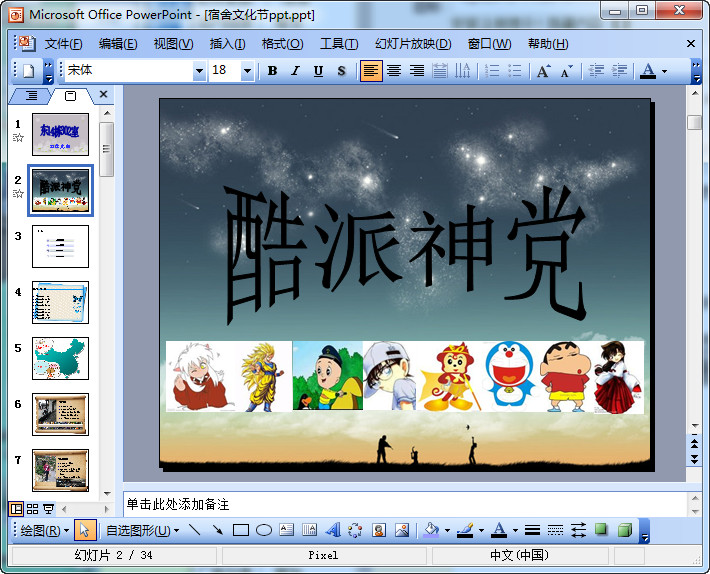
Task: Toggle Underline formatting
Action: (x=318, y=71)
